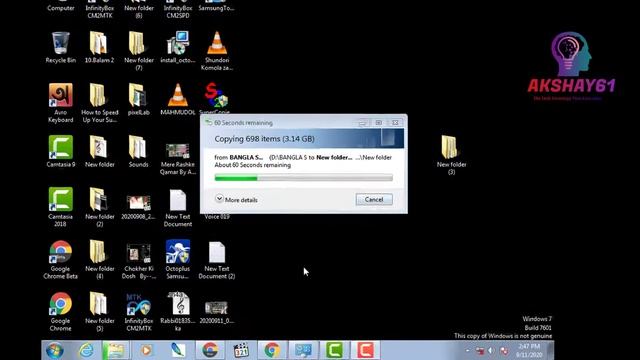Open File Explorer from the taskbar
Viewport: 640px width, 360px height.
tap(116, 350)
